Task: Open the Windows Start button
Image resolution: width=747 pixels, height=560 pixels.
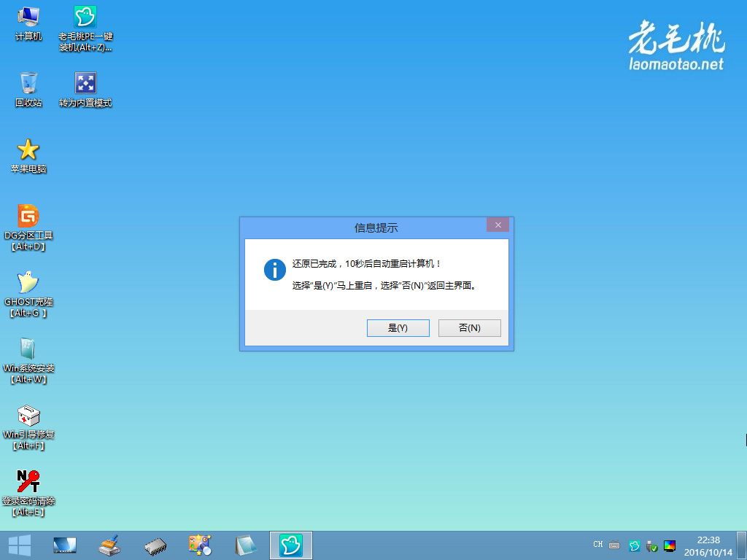Action: click(19, 545)
